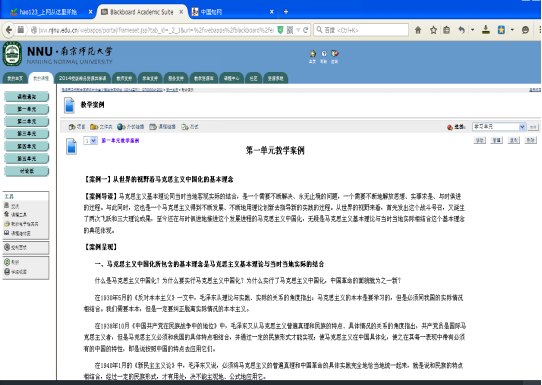Open 第五单元 in the course menu

(27, 159)
